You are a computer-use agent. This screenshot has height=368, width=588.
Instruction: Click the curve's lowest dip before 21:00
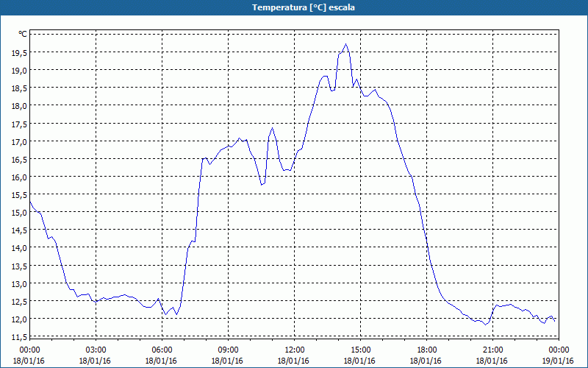[486, 325]
